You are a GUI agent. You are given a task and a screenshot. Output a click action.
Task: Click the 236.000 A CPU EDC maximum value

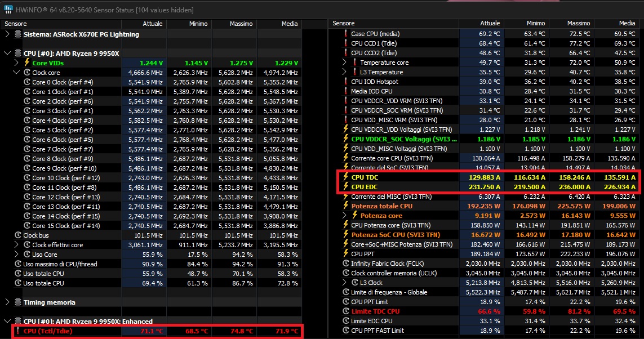pos(574,187)
